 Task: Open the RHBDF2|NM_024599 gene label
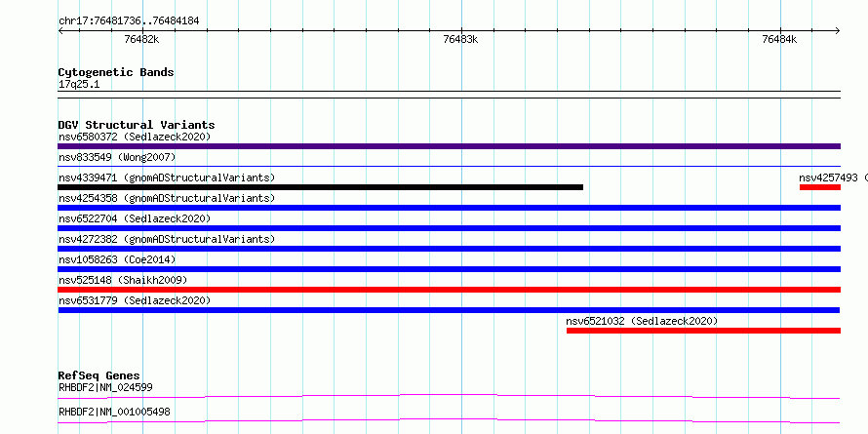(105, 387)
